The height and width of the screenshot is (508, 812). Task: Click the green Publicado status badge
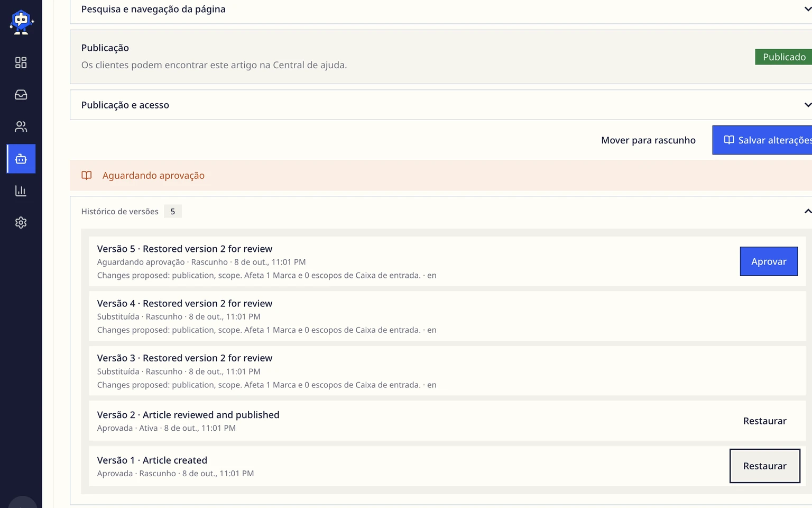click(x=783, y=57)
